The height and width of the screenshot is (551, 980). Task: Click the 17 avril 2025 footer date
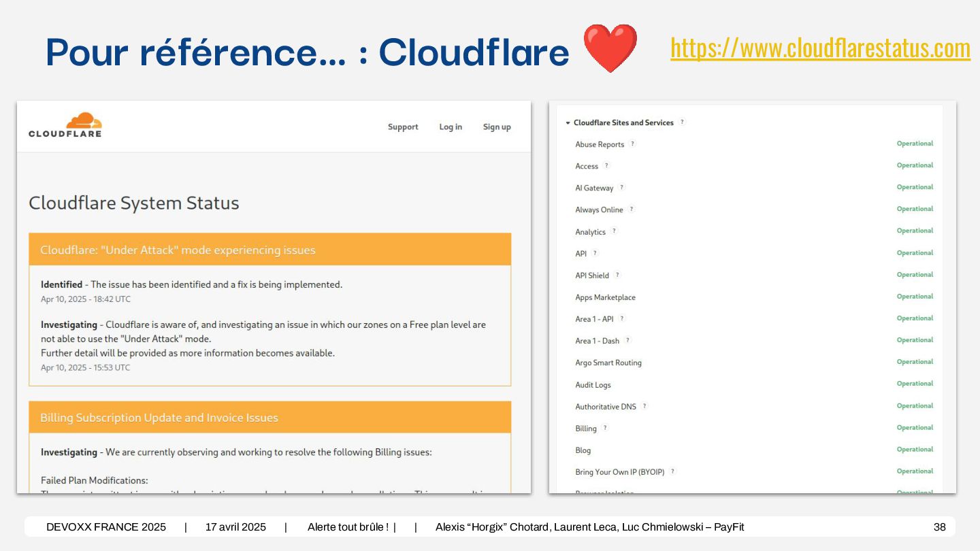point(235,527)
